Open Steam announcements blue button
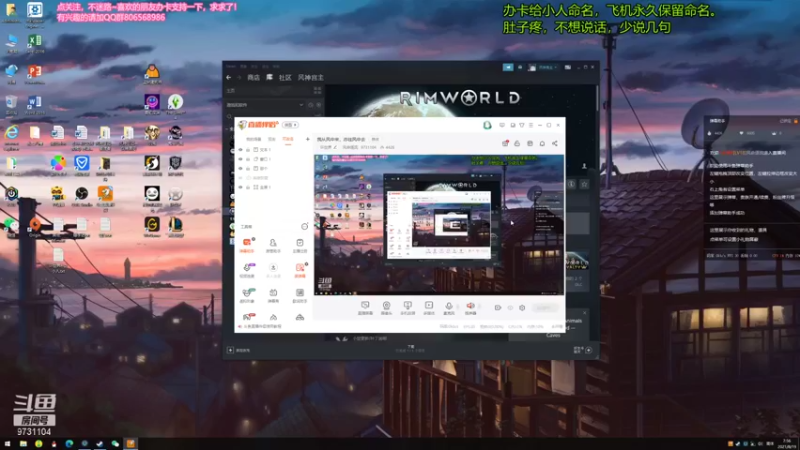This screenshot has width=800, height=450. 508,67
